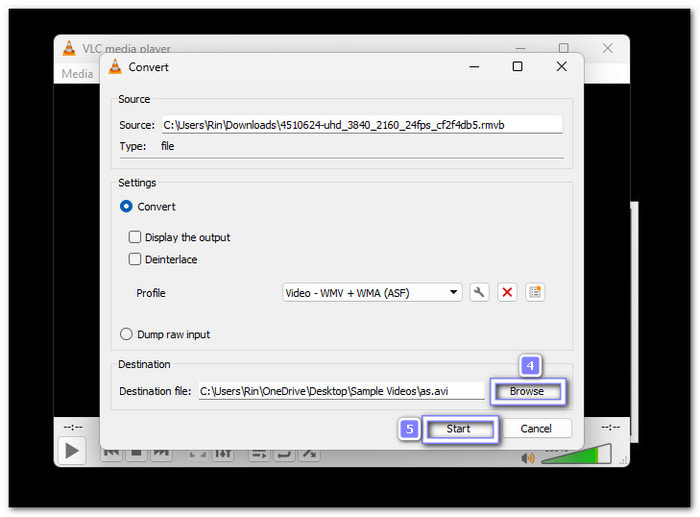Browse for destination file
This screenshot has height=517, width=700.
pyautogui.click(x=527, y=392)
